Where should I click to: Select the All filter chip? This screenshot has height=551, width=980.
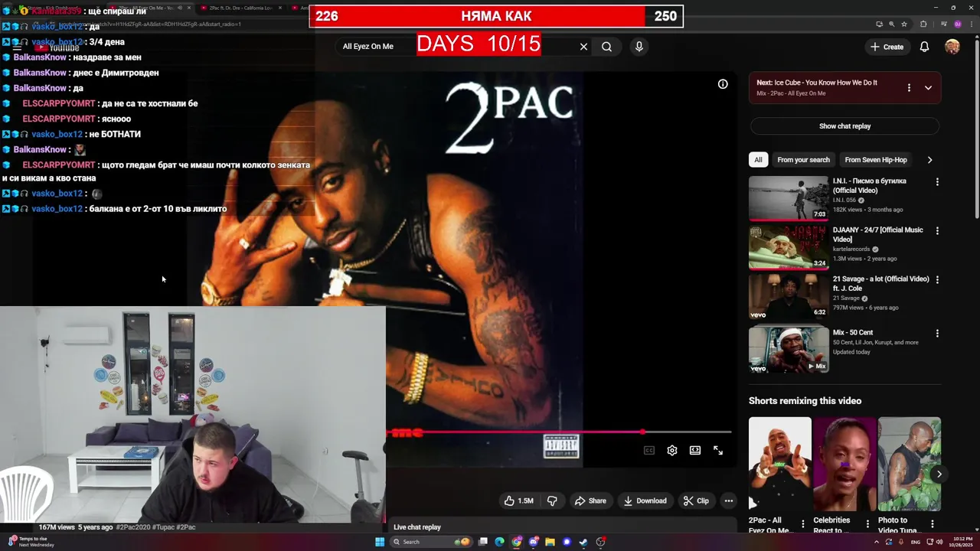tap(758, 160)
